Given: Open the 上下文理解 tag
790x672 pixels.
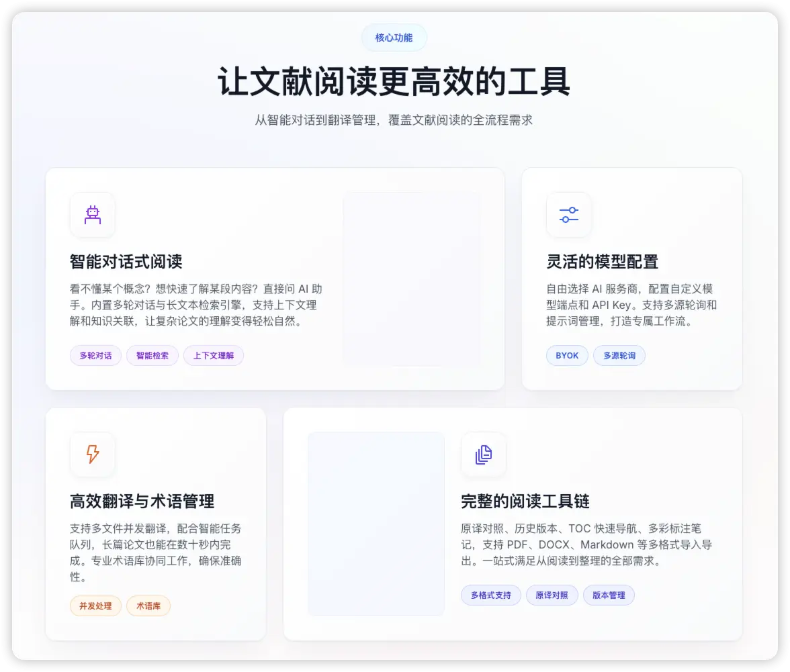Looking at the screenshot, I should pyautogui.click(x=213, y=355).
